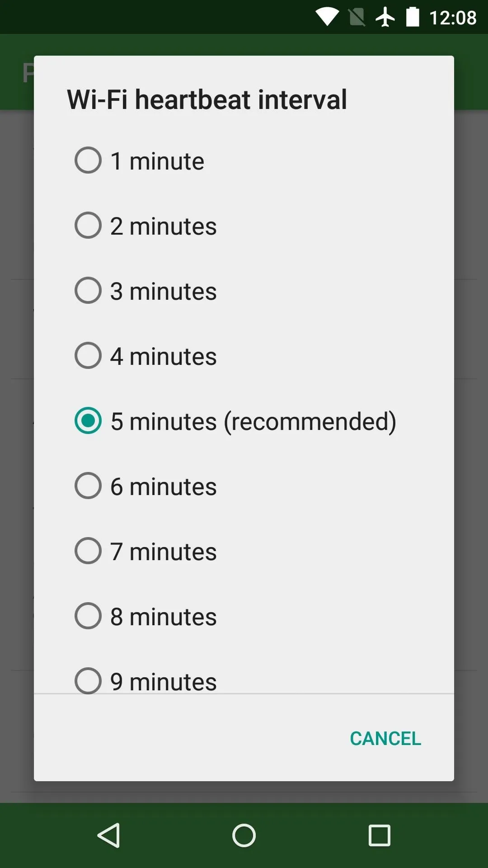Tap the dimmed green toolbar behind dialog
The image size is (488, 868).
[x=471, y=72]
